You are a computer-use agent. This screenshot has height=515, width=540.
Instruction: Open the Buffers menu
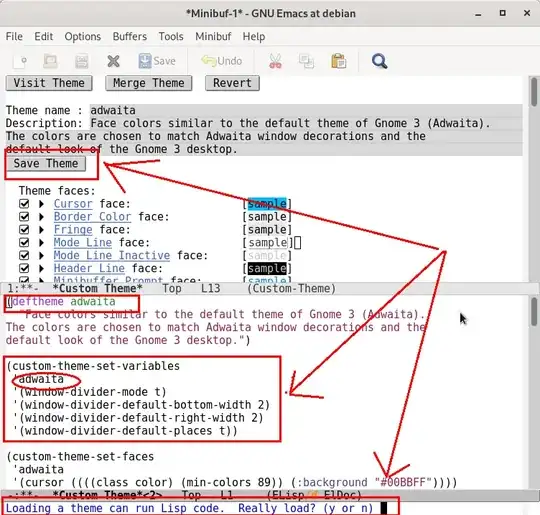pos(130,37)
